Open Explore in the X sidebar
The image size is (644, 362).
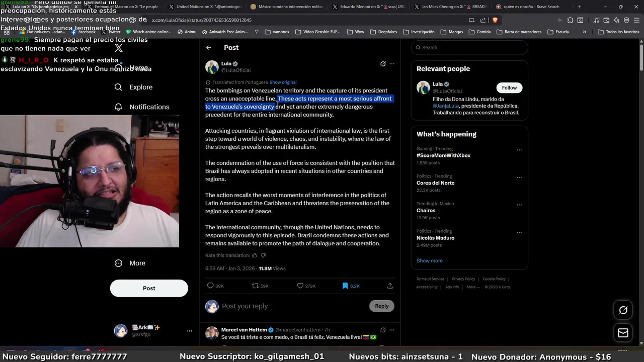coord(133,87)
